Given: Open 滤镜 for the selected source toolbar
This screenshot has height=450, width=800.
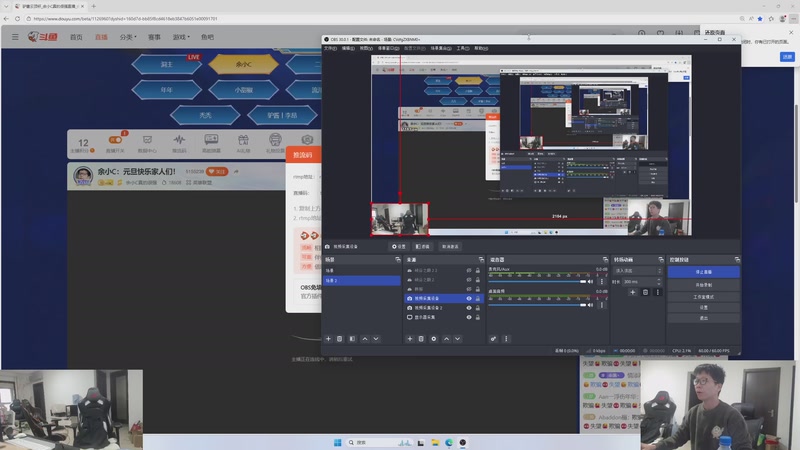Looking at the screenshot, I should tap(422, 246).
